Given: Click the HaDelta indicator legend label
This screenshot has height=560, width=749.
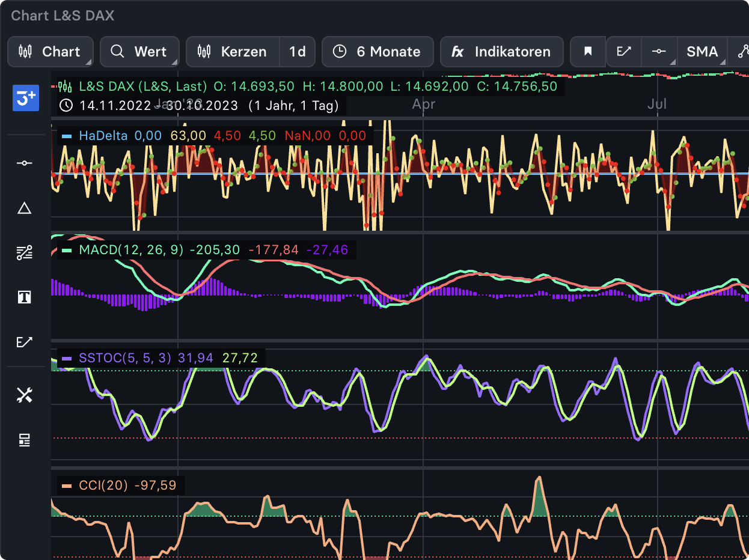Looking at the screenshot, I should [x=103, y=136].
